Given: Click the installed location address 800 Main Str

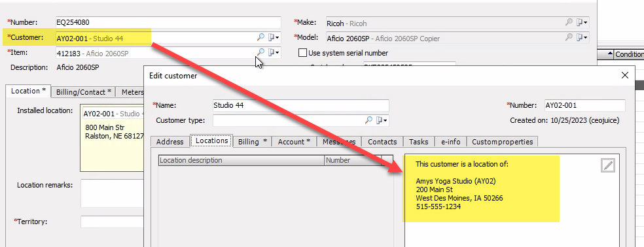Looking at the screenshot, I should pos(105,127).
